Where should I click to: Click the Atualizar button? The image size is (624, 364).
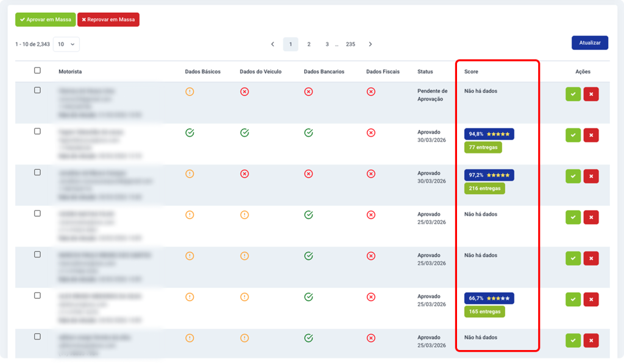click(x=589, y=43)
